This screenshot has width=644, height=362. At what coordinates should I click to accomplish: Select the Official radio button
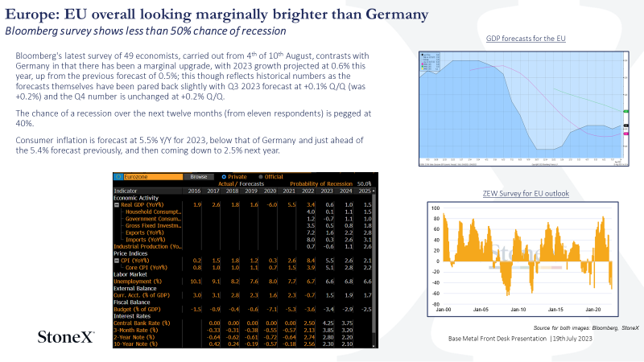tap(260, 177)
